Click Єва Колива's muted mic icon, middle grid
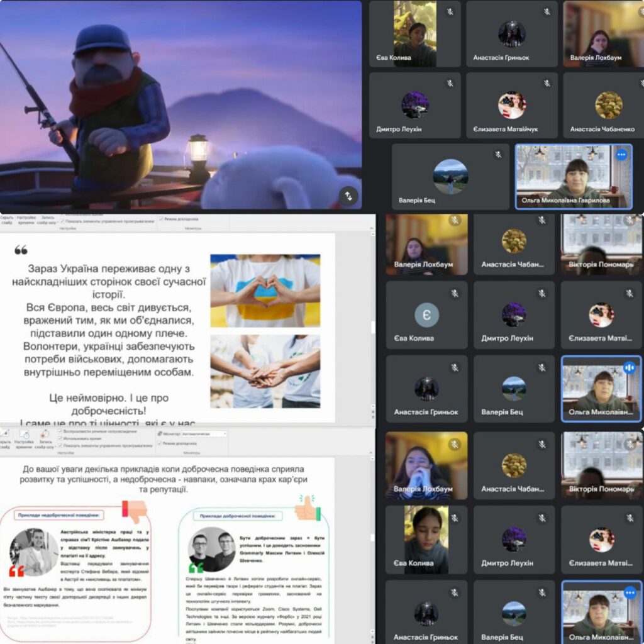This screenshot has height=644, width=644. [x=455, y=293]
